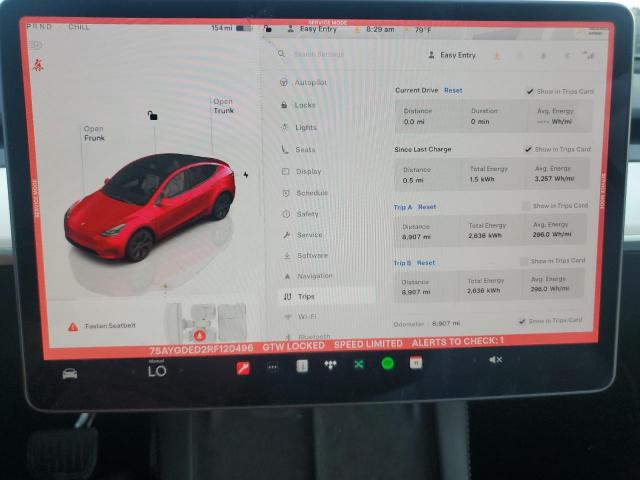This screenshot has width=640, height=480.
Task: Open the Software settings menu
Action: 306,256
